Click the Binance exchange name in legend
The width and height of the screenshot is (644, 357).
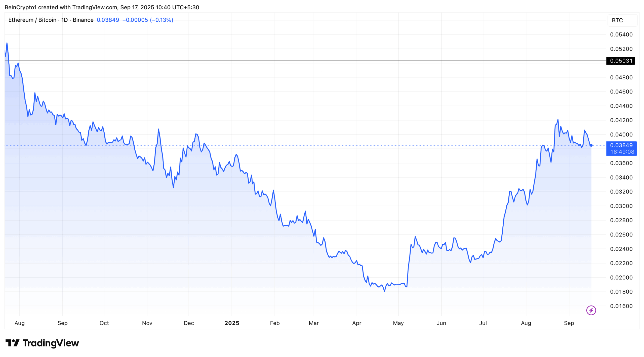click(x=83, y=20)
